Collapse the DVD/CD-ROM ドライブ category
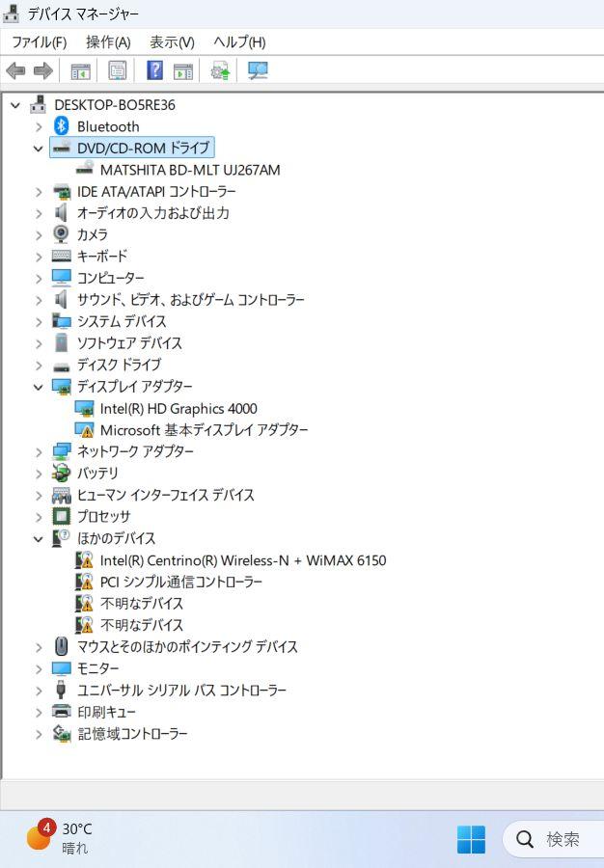This screenshot has height=868, width=604. (x=39, y=148)
